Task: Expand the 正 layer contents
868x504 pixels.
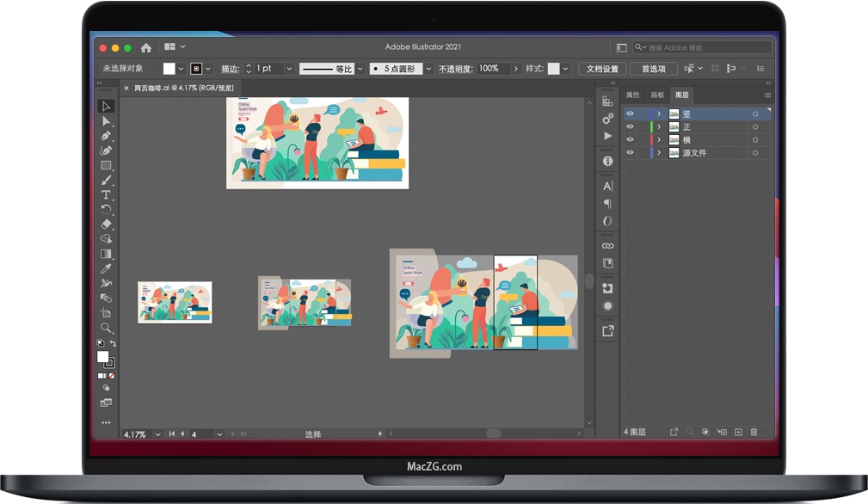Action: [x=659, y=126]
